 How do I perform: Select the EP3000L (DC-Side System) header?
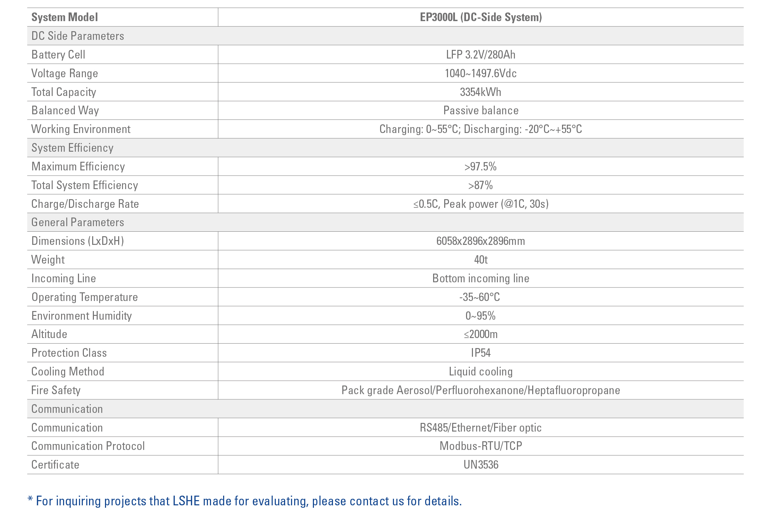coord(481,17)
